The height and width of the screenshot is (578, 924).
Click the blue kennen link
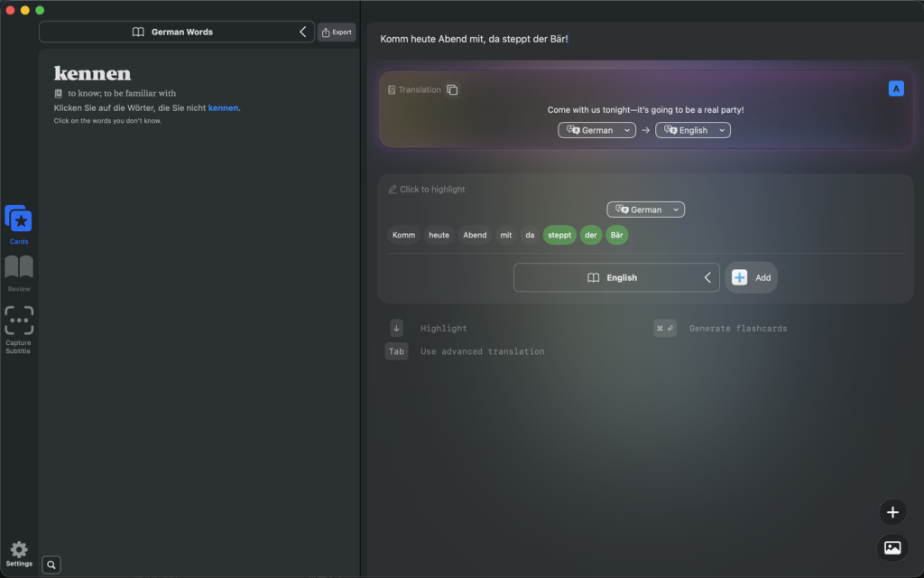pyautogui.click(x=223, y=108)
